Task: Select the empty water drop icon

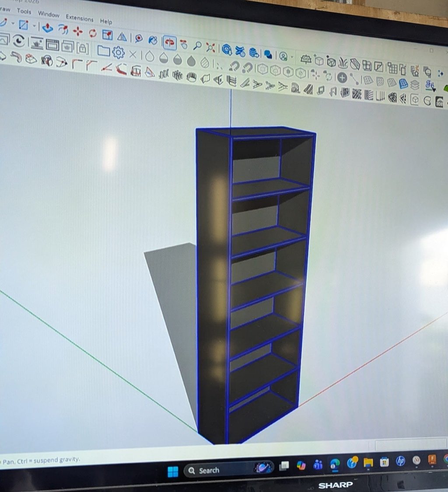Action: point(150,56)
